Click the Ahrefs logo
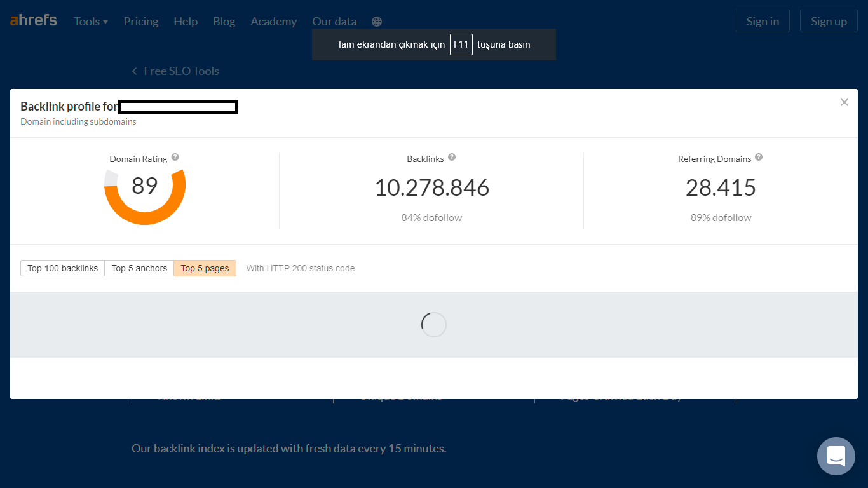Image resolution: width=868 pixels, height=488 pixels. 34,20
